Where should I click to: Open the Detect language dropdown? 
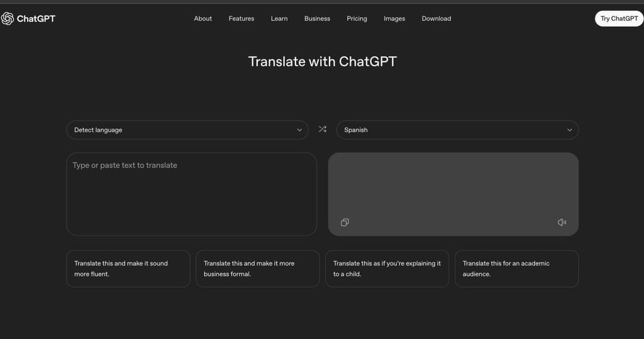click(x=187, y=130)
